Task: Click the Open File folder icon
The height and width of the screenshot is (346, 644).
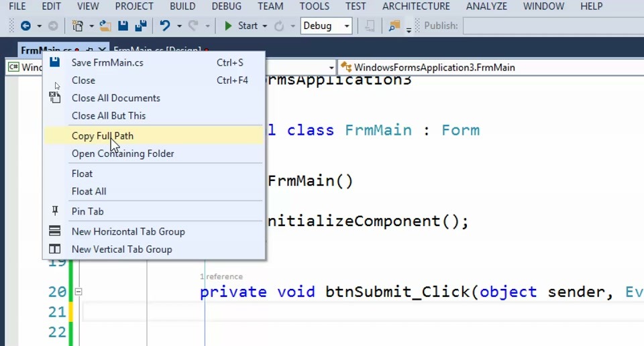Action: click(x=105, y=26)
